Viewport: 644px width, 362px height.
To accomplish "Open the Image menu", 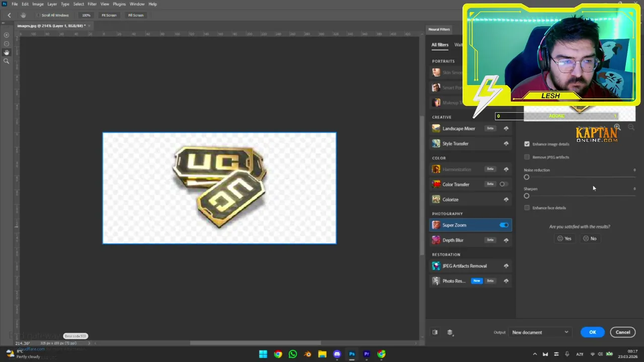I will click(38, 4).
